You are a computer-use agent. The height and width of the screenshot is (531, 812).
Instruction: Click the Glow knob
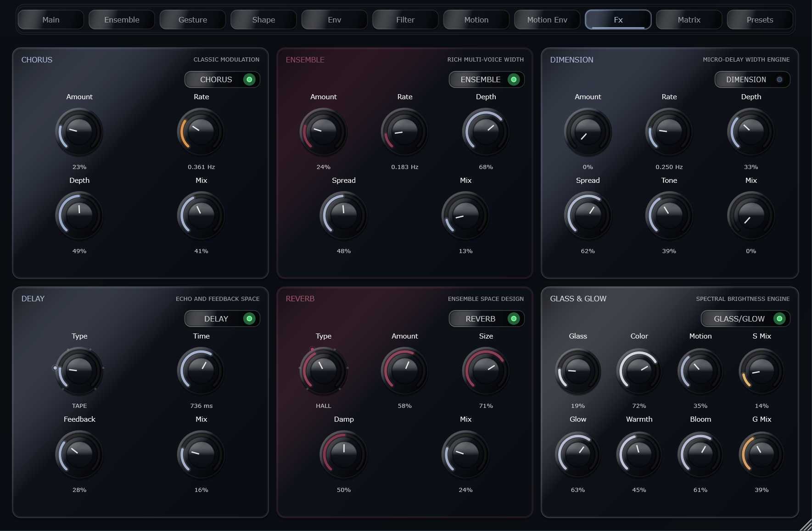(578, 455)
